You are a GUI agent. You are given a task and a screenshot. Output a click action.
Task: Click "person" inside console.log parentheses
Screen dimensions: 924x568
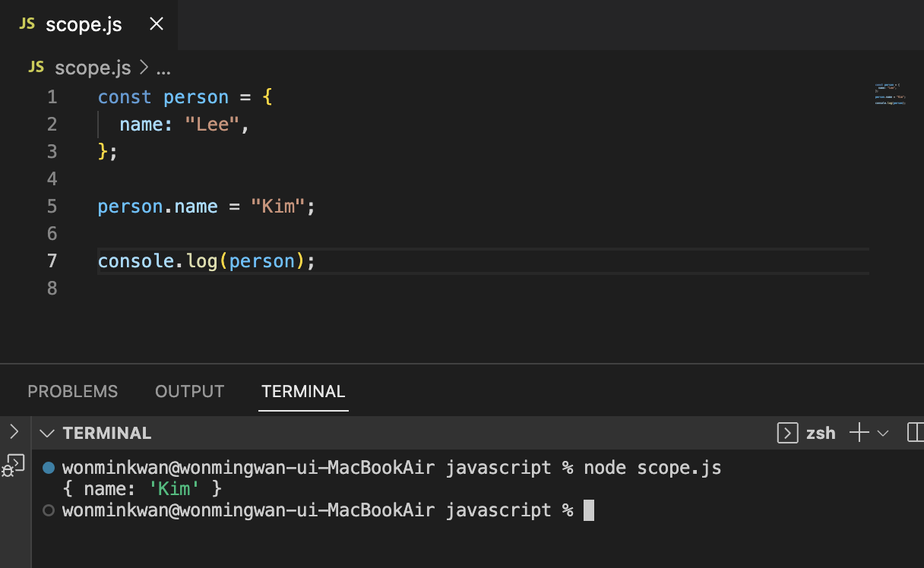click(261, 261)
